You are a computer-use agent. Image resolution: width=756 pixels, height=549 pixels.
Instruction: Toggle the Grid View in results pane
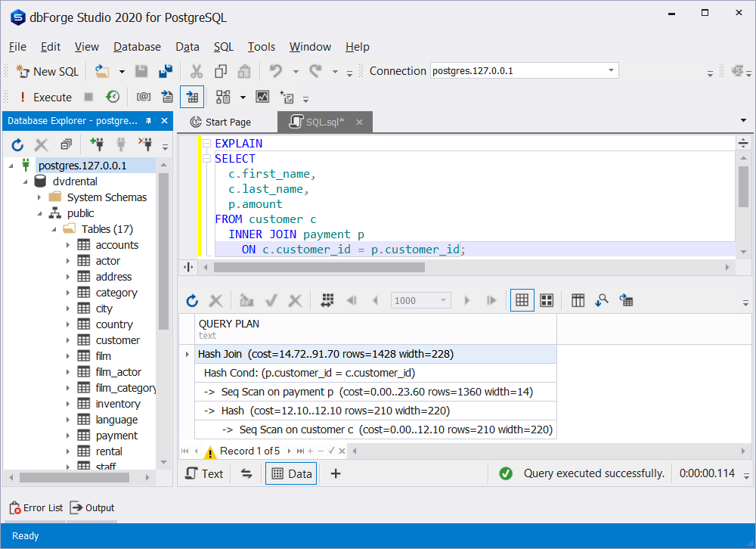click(522, 299)
